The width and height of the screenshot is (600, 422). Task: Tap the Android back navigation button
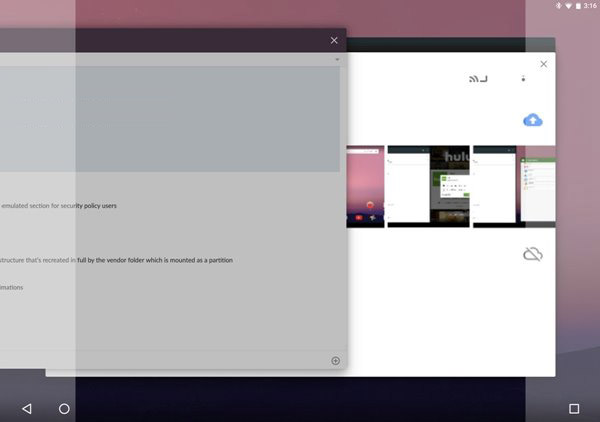point(27,409)
